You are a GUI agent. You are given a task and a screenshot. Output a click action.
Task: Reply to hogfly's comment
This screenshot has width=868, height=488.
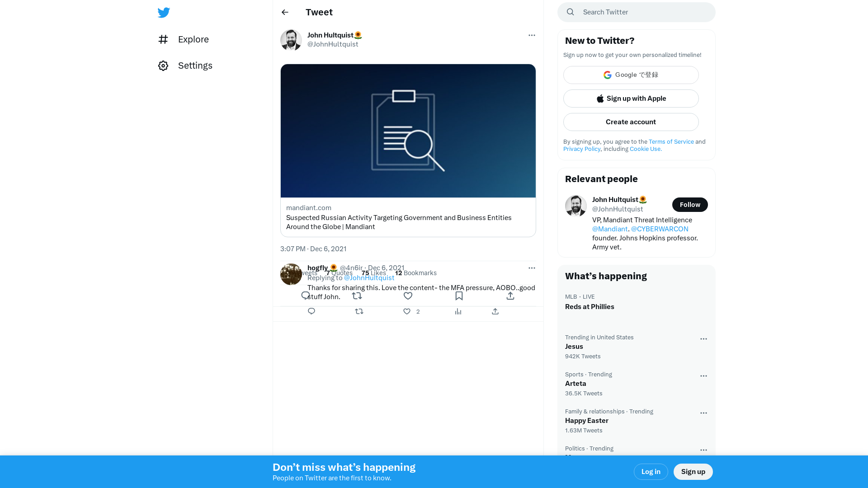pyautogui.click(x=311, y=311)
